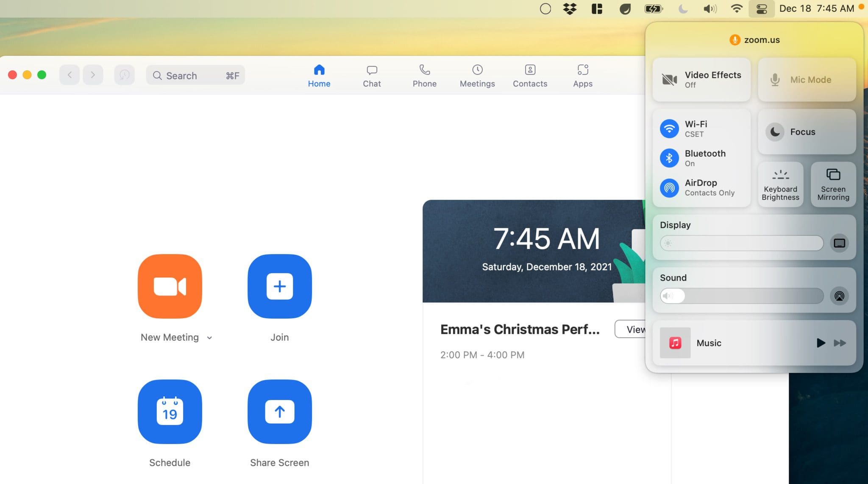Toggle Focus mode in Control Center
868x484 pixels.
[x=805, y=131]
